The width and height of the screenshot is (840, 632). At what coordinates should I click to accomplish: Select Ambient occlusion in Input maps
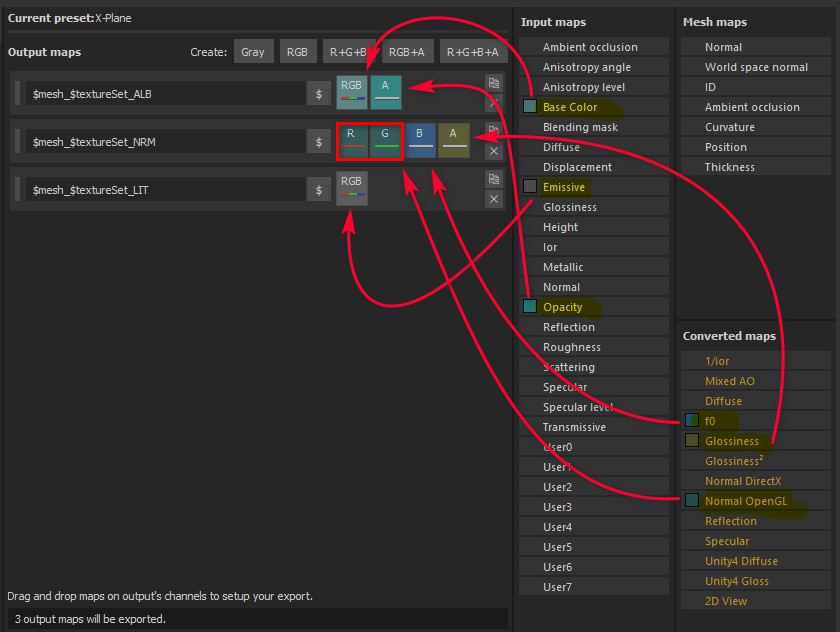coord(594,47)
